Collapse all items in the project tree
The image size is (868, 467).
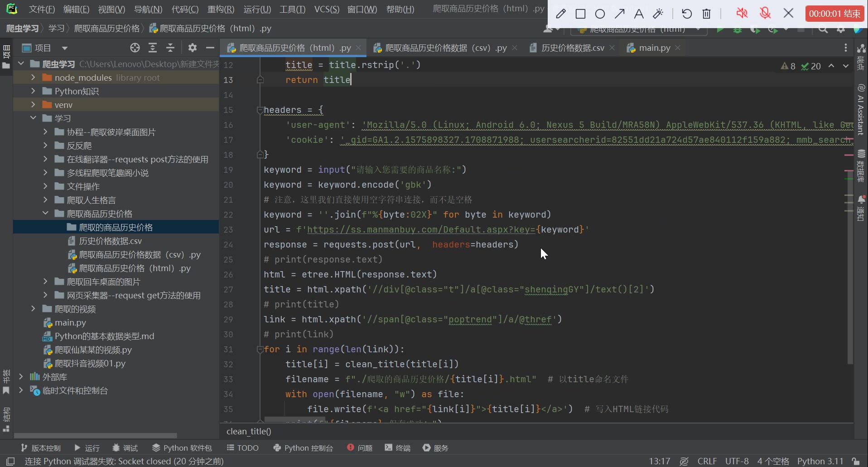click(x=170, y=48)
